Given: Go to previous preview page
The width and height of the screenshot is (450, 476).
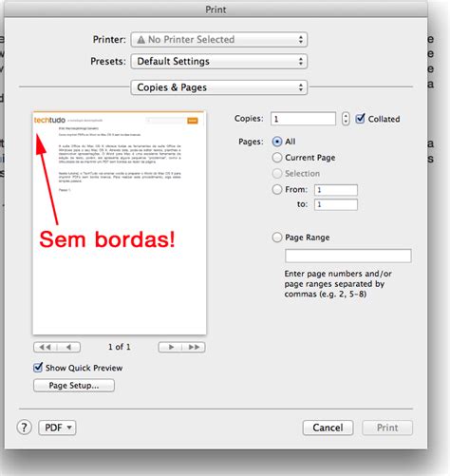Looking at the screenshot, I should (x=68, y=347).
